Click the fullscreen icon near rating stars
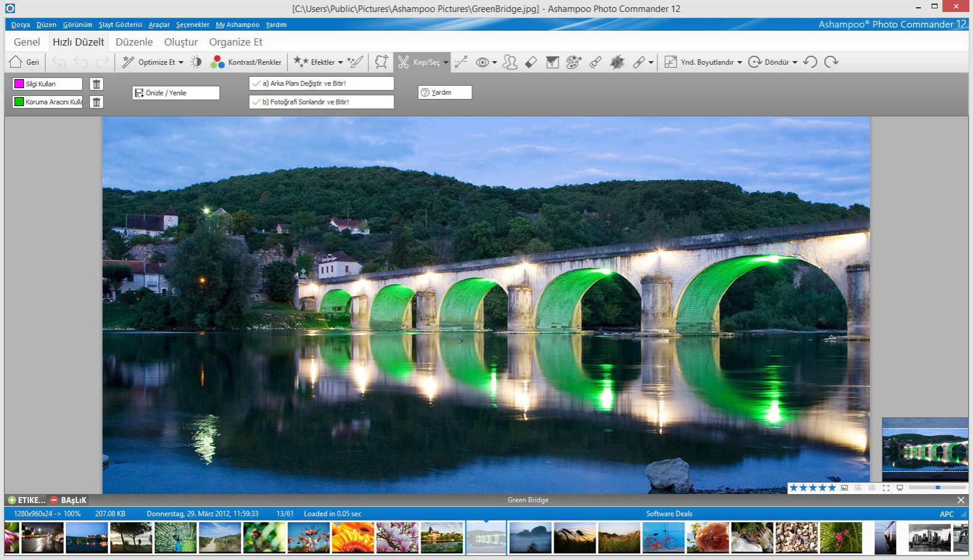This screenshot has height=560, width=973. point(885,488)
